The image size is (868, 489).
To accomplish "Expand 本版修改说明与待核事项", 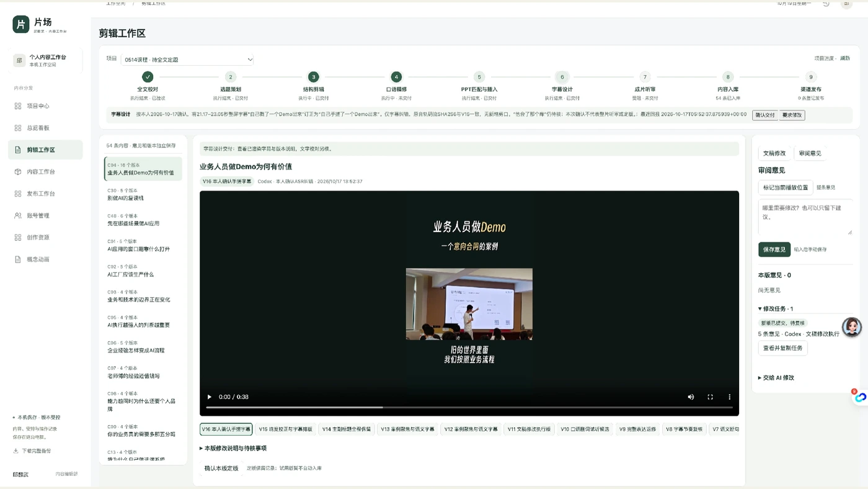I will click(x=233, y=448).
